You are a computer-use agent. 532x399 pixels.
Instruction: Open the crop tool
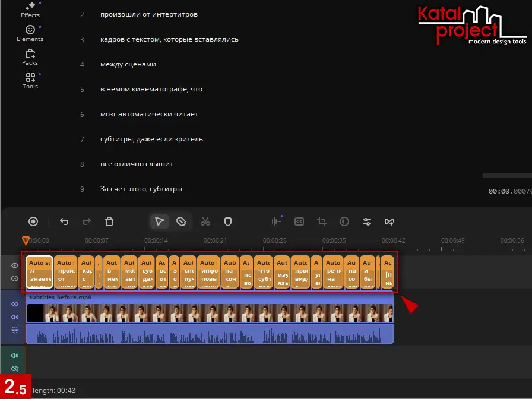[x=322, y=221]
